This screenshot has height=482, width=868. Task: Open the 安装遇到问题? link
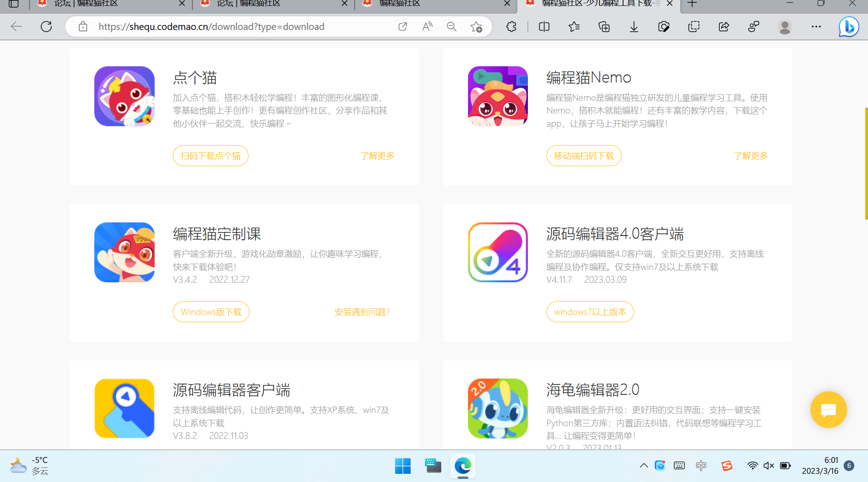362,312
